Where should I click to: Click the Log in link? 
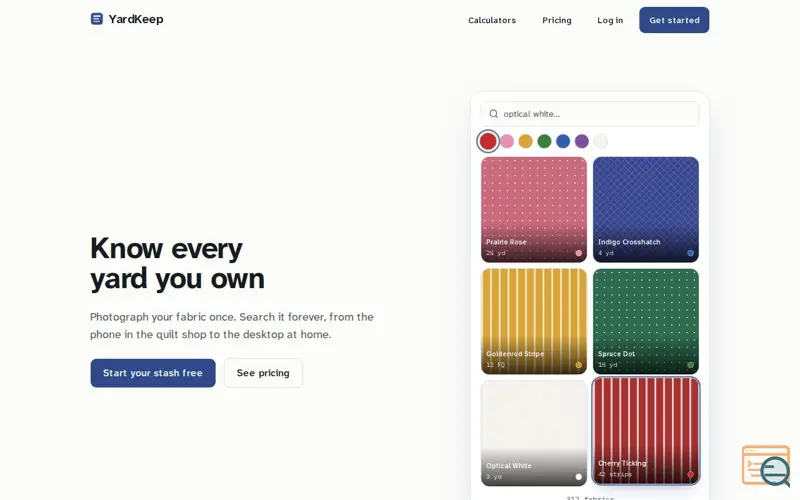[610, 20]
